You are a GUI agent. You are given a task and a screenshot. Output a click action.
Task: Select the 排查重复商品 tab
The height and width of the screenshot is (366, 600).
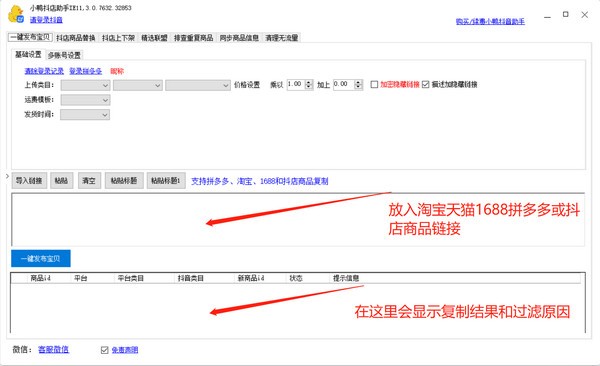pyautogui.click(x=193, y=38)
